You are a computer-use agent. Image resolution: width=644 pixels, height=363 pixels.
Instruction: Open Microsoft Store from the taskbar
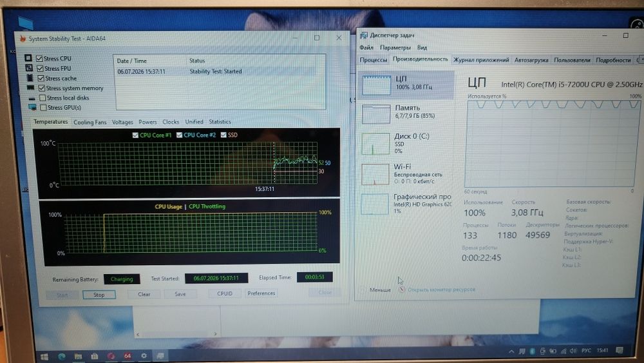(x=95, y=356)
